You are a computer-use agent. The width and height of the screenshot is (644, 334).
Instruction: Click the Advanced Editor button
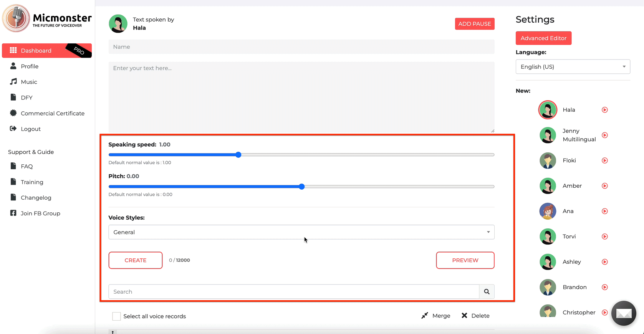click(x=543, y=38)
